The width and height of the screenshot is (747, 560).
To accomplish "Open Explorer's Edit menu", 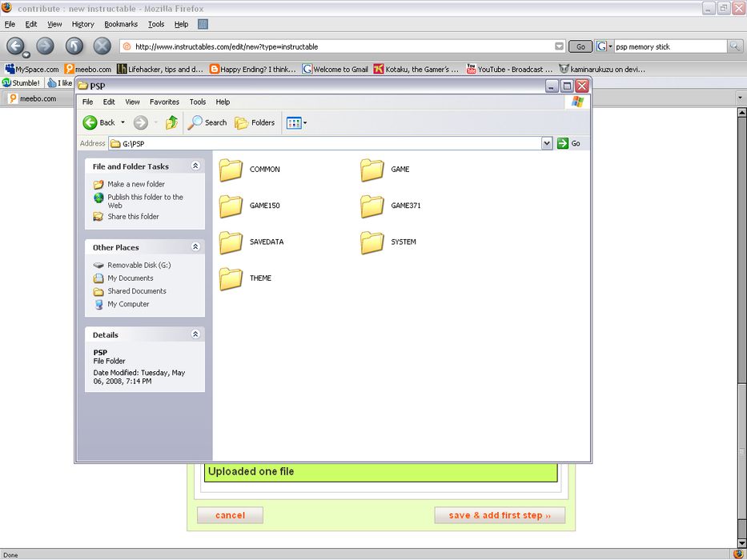I will point(109,102).
